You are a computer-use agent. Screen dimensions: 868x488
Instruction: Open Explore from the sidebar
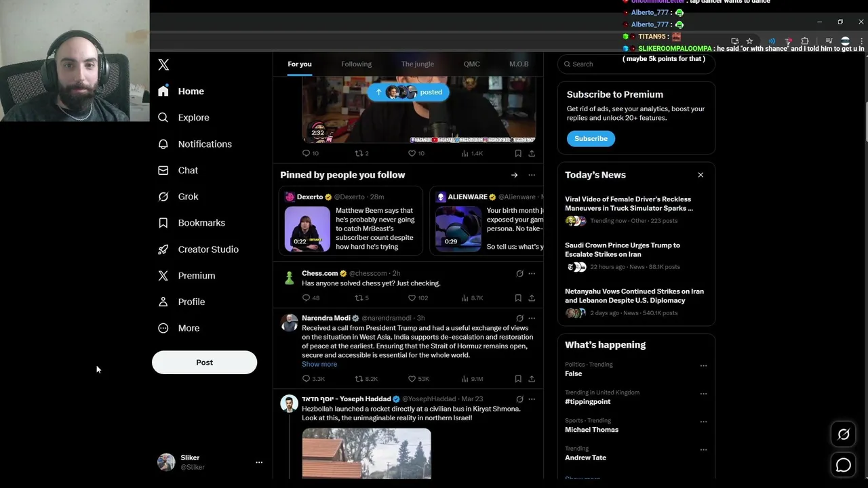[x=183, y=117]
